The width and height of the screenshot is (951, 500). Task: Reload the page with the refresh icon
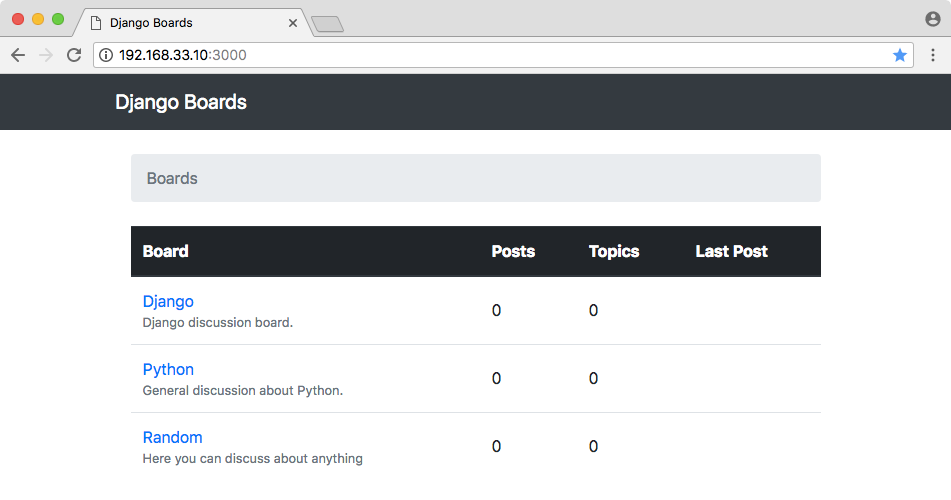[74, 55]
